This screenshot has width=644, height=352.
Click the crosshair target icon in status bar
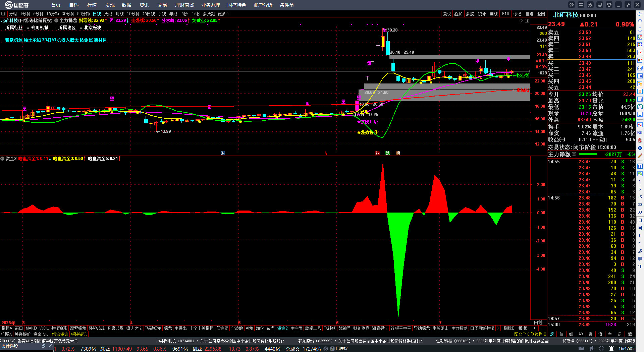pos(601,349)
